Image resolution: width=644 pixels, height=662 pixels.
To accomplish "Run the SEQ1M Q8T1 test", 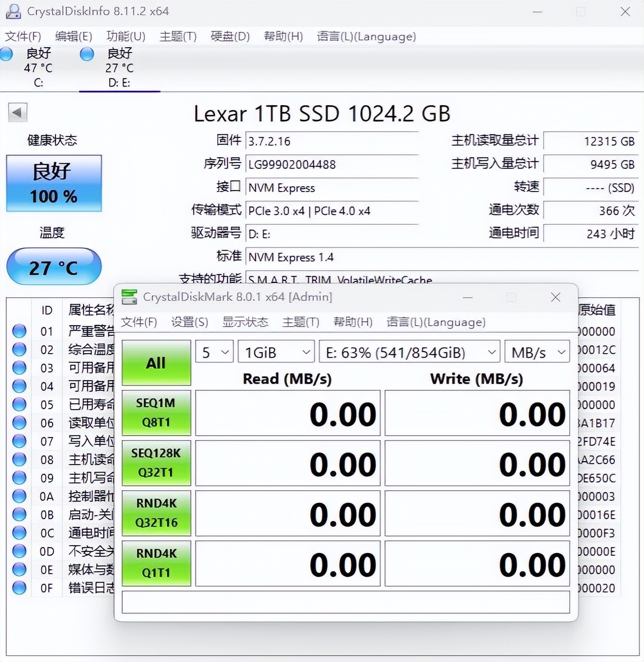I will (156, 413).
